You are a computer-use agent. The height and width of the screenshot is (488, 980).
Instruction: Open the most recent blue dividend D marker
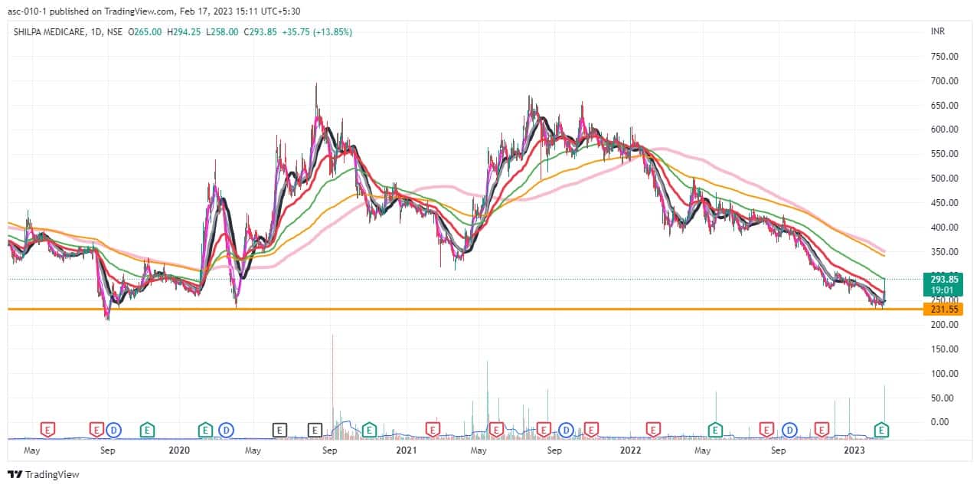pyautogui.click(x=789, y=430)
